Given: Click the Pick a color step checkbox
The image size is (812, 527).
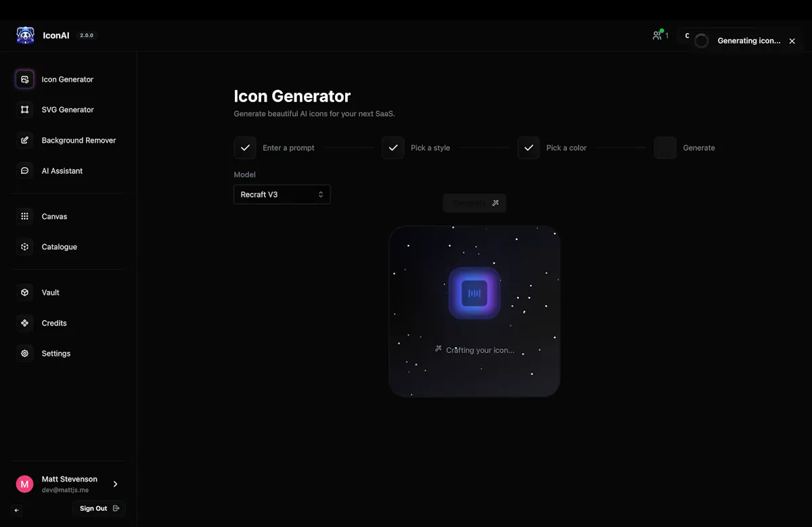Looking at the screenshot, I should click(x=528, y=147).
